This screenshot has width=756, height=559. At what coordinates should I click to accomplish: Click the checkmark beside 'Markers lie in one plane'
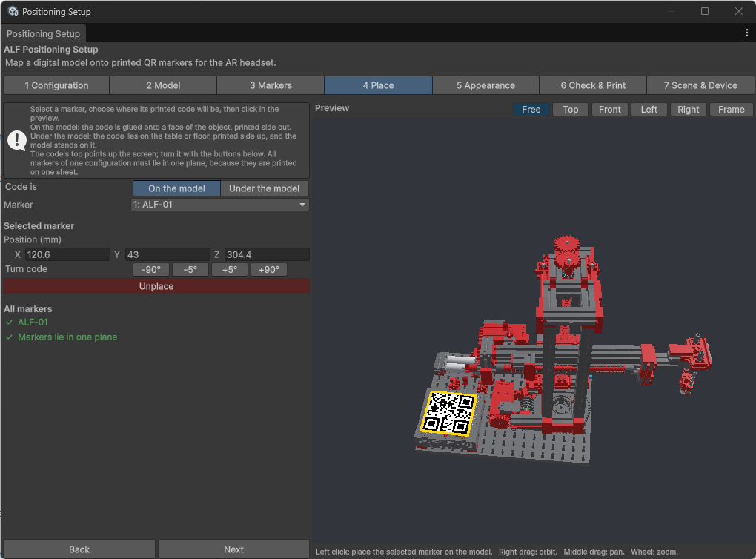(9, 337)
